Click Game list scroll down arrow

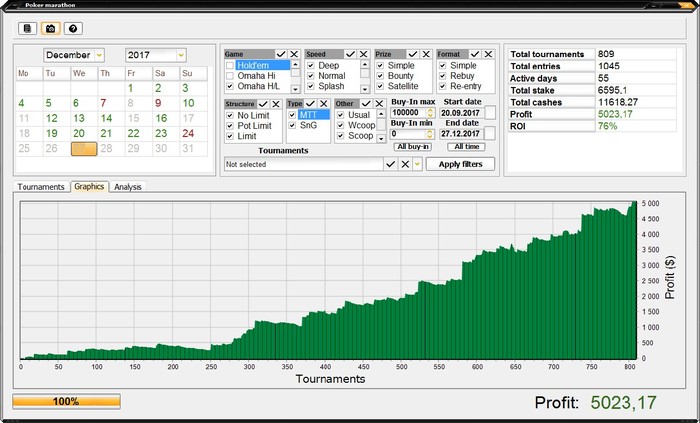tap(296, 89)
